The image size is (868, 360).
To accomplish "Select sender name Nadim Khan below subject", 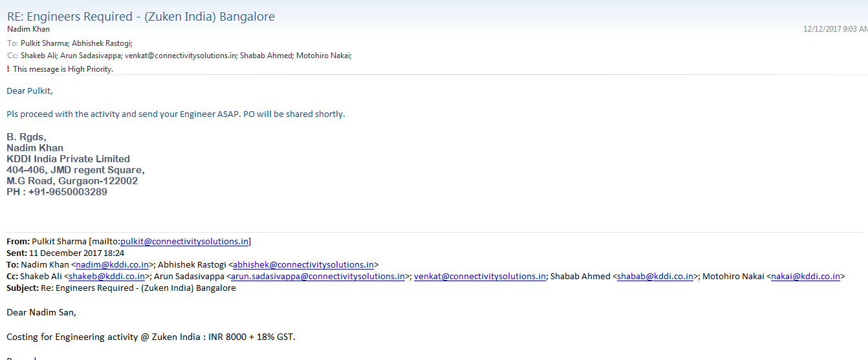I will pyautogui.click(x=28, y=29).
